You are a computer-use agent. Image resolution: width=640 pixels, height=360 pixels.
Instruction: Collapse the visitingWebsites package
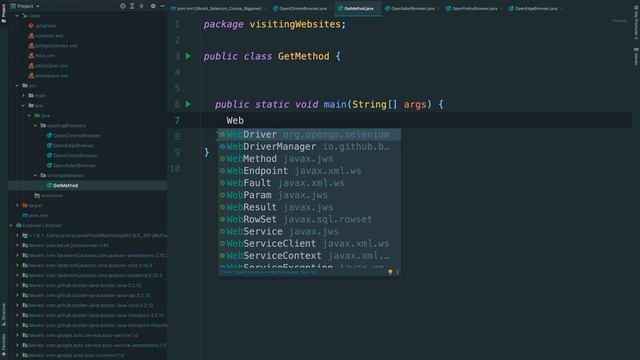pyautogui.click(x=36, y=176)
